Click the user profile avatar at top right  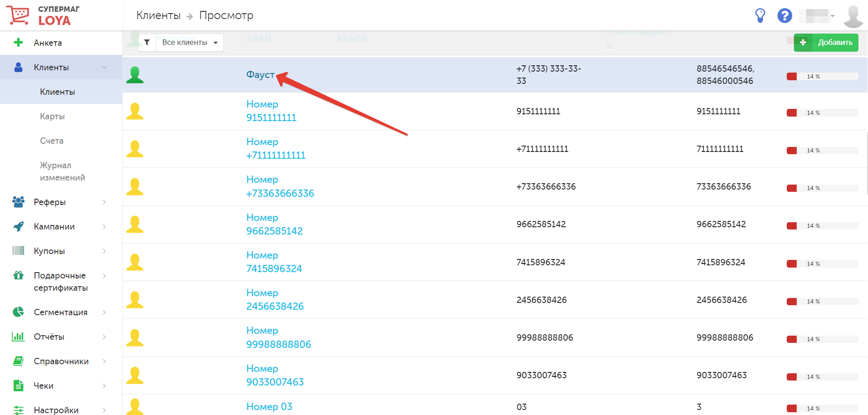click(x=853, y=16)
